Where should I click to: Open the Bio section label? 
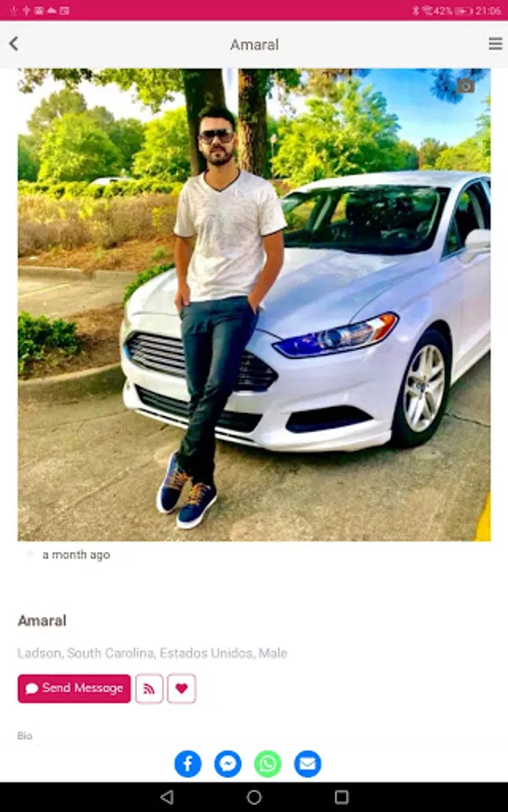[25, 736]
